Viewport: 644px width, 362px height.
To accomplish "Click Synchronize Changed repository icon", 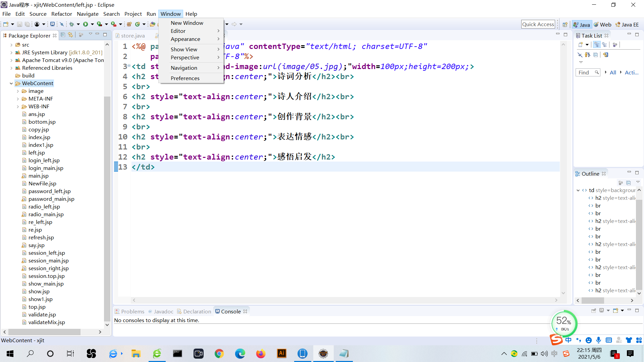I will click(605, 55).
